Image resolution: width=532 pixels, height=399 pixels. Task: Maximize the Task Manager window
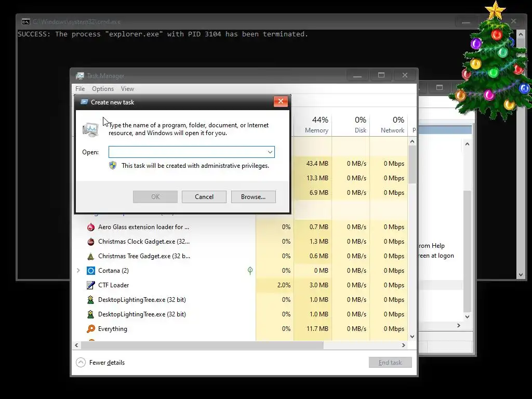pyautogui.click(x=381, y=75)
